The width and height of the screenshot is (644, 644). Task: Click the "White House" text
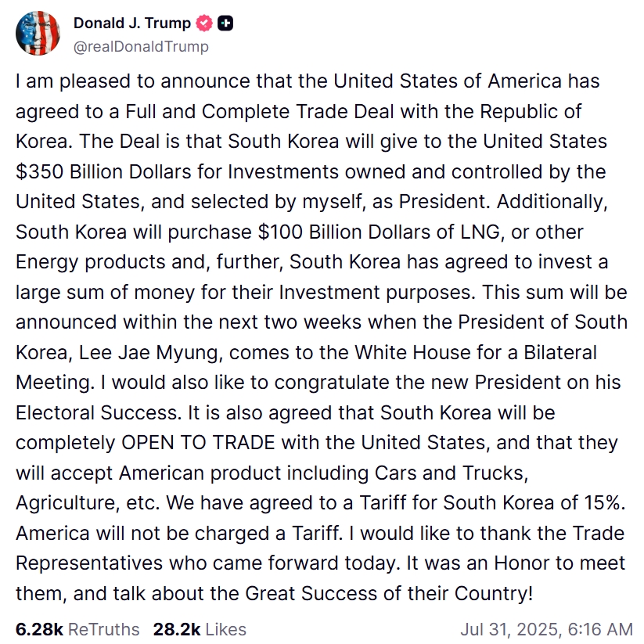point(412,353)
